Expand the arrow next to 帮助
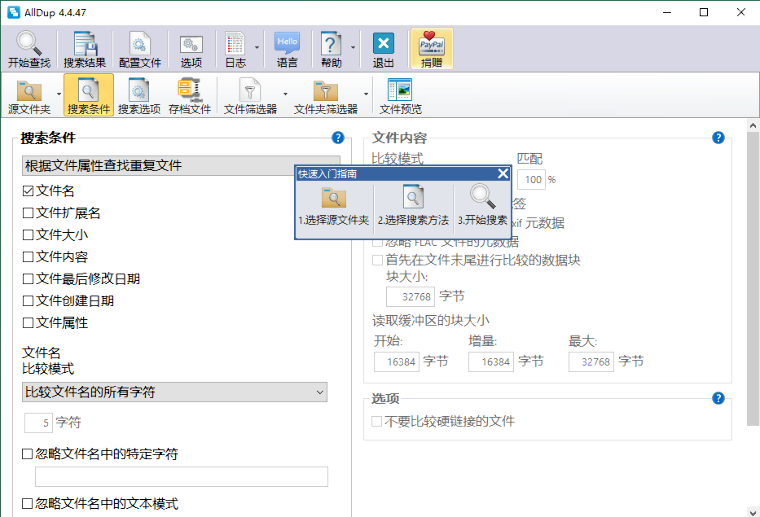This screenshot has height=517, width=760. [353, 47]
